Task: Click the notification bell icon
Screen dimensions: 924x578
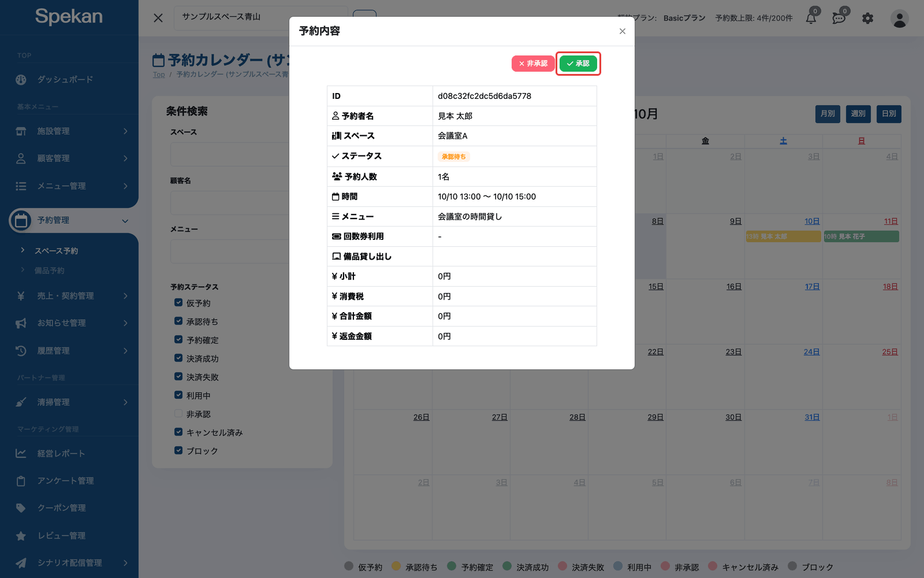Action: [811, 18]
